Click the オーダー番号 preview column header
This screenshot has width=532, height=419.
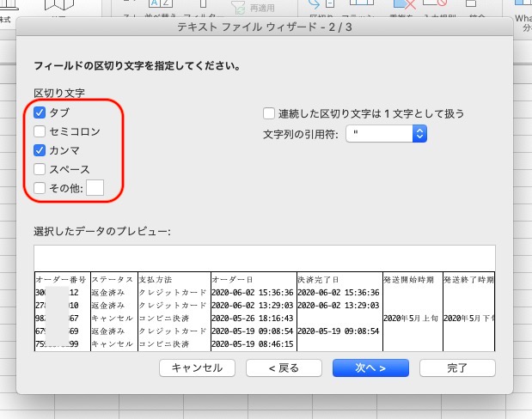click(x=61, y=280)
